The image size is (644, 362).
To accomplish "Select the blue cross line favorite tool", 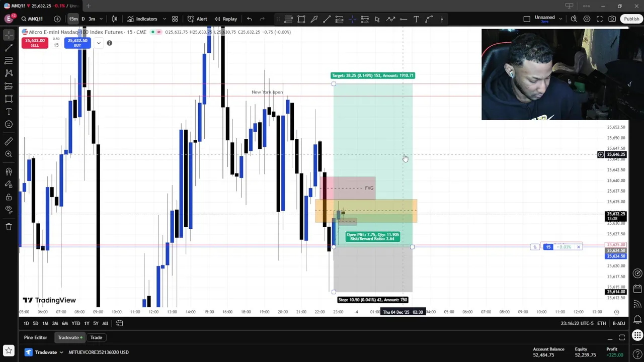I will (352, 19).
